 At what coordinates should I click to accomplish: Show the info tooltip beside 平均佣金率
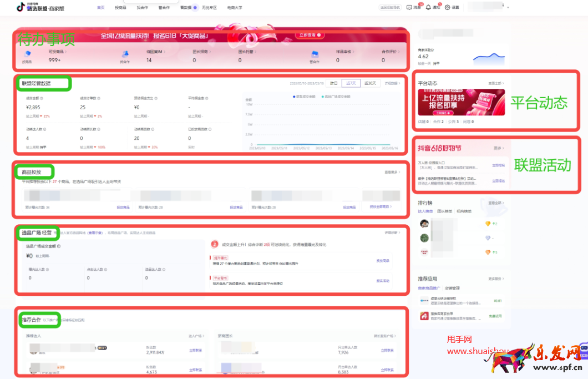click(x=206, y=98)
